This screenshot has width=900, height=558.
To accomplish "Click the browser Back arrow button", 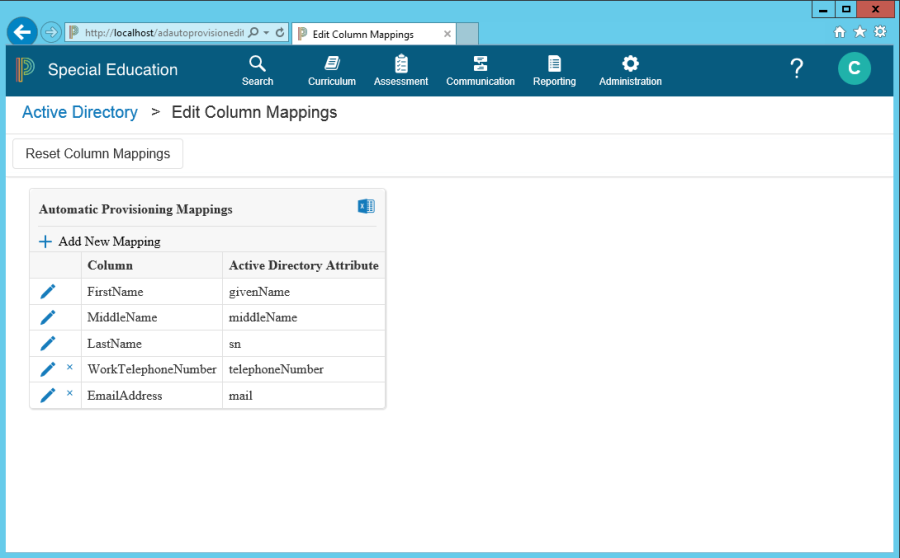I will click(x=22, y=32).
